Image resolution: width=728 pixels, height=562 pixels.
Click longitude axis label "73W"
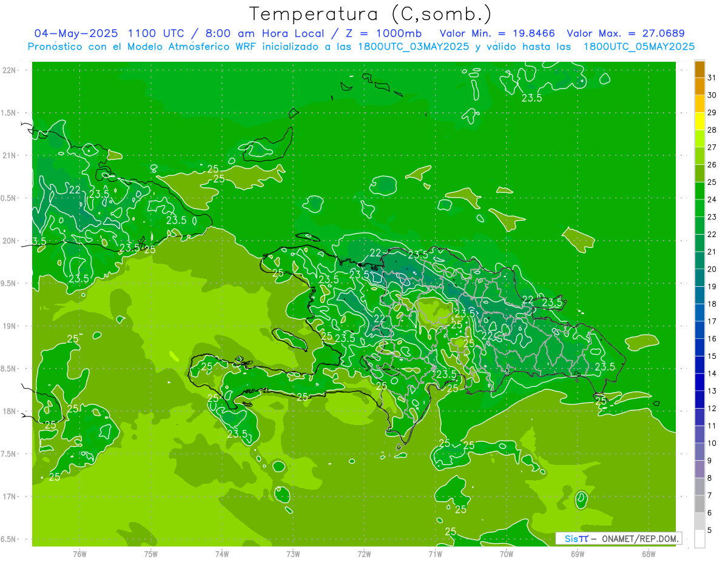click(x=293, y=554)
